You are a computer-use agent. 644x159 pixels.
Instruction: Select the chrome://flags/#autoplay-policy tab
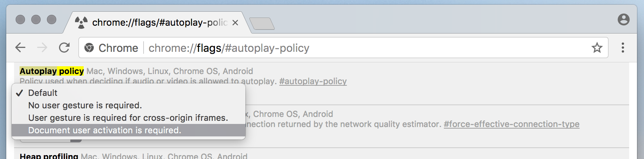pyautogui.click(x=156, y=23)
